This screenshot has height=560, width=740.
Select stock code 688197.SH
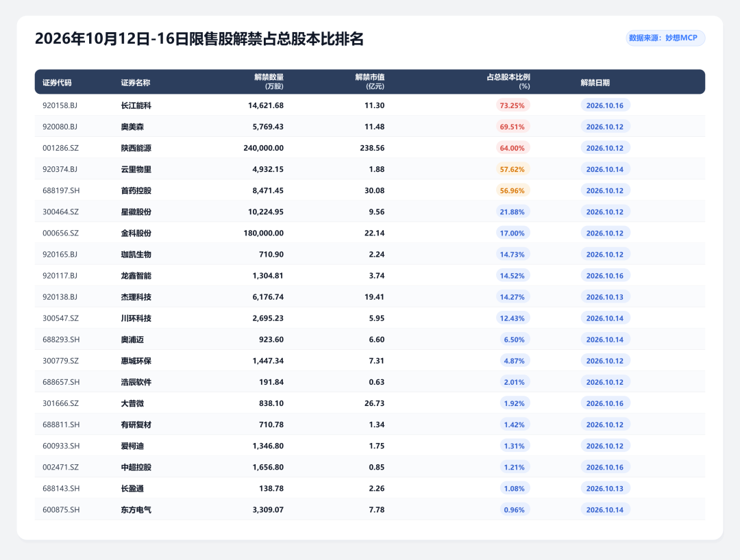point(61,190)
